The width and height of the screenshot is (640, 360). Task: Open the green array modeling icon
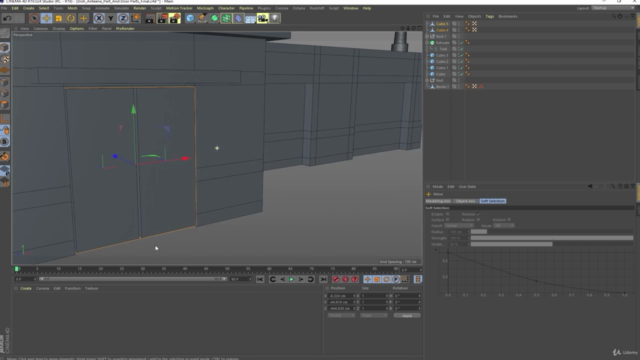(x=226, y=18)
